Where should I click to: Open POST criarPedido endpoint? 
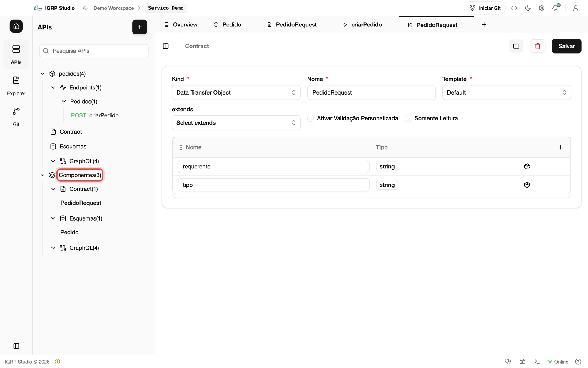(95, 115)
